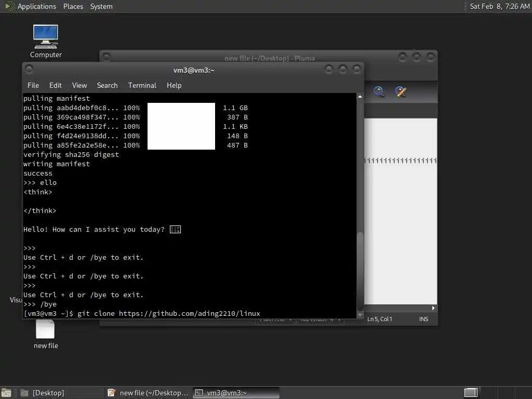Open the terminal View menu
This screenshot has height=399, width=532.
(79, 85)
